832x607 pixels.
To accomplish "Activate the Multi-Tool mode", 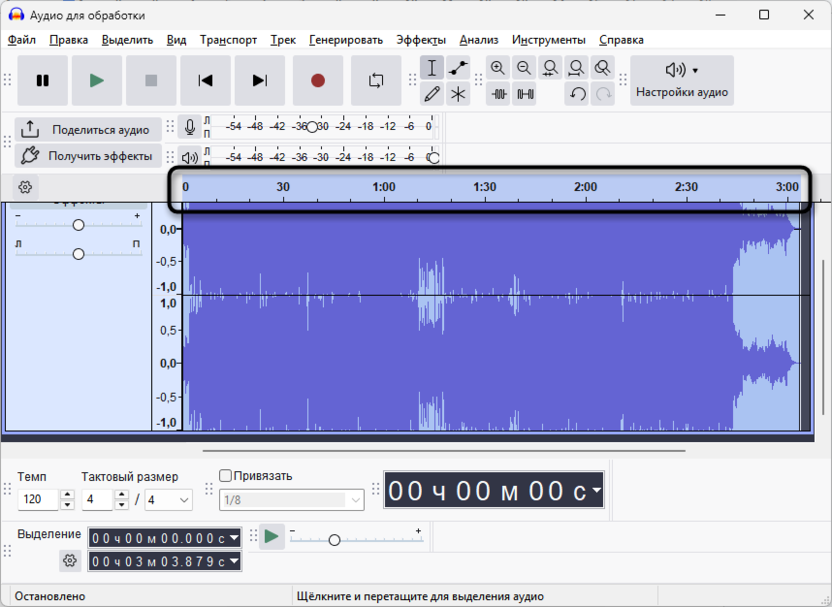I will click(x=457, y=93).
